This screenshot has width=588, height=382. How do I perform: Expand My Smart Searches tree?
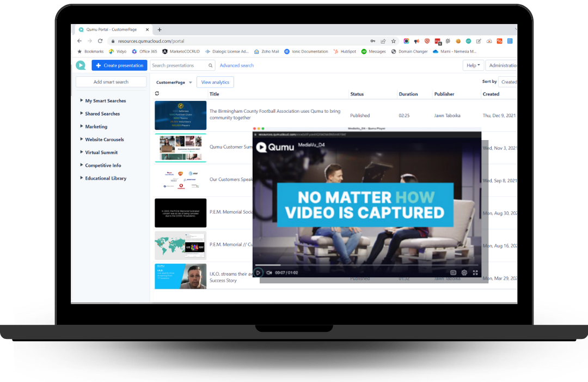(81, 100)
